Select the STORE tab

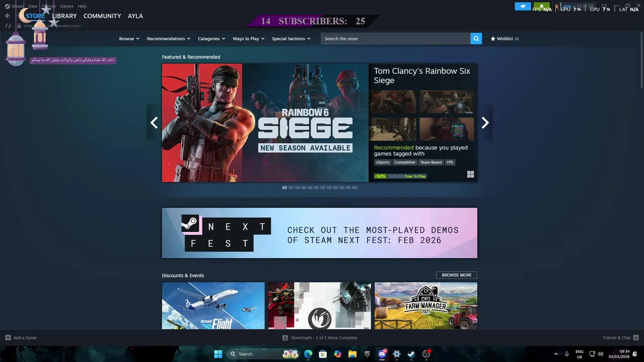pos(35,16)
